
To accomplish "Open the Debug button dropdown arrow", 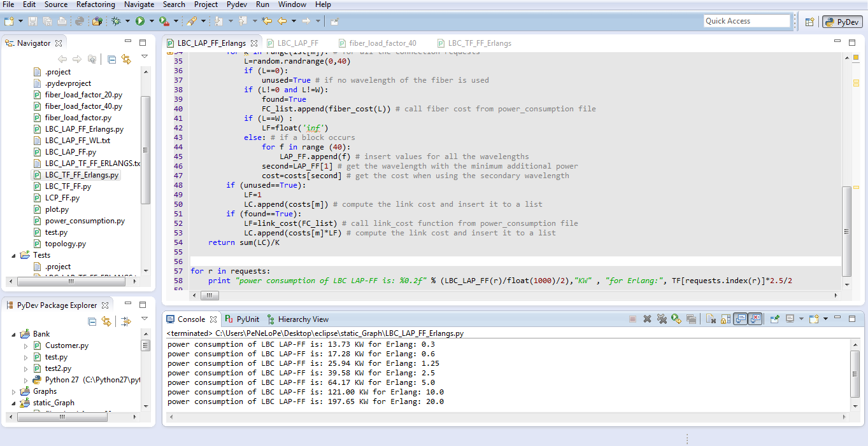I will tap(127, 21).
